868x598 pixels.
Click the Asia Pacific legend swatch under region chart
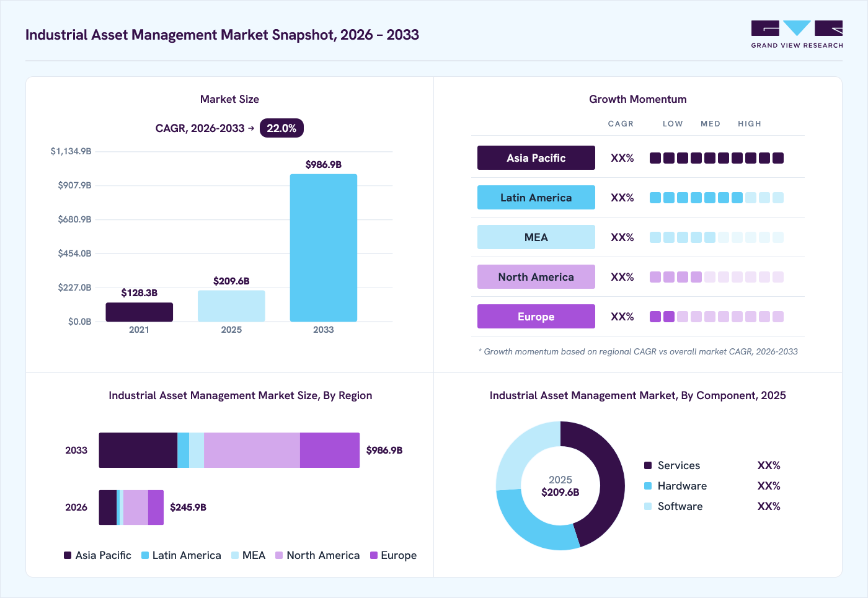pos(68,555)
